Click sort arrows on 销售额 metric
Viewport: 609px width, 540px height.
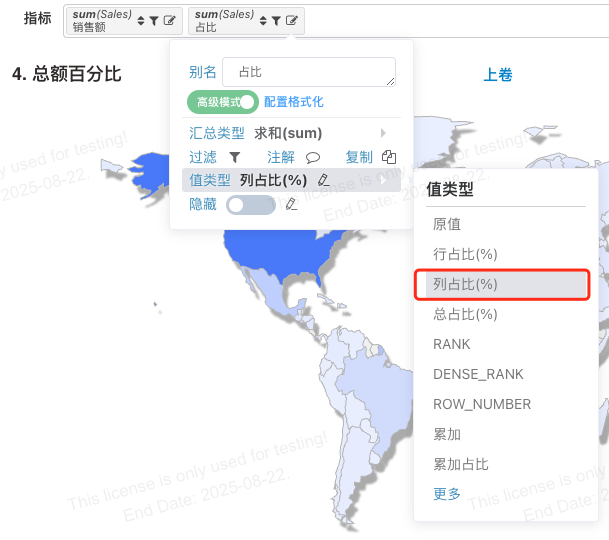[141, 21]
